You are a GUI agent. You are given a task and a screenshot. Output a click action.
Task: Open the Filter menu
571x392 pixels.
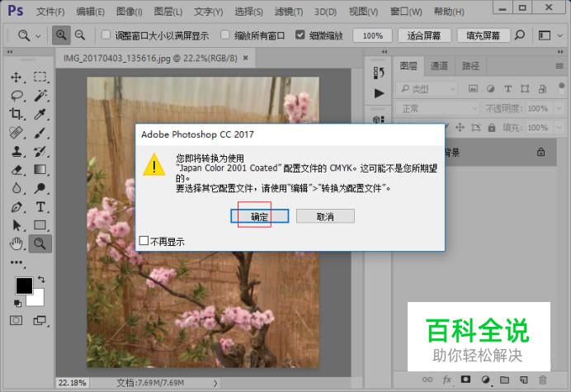[x=289, y=12]
